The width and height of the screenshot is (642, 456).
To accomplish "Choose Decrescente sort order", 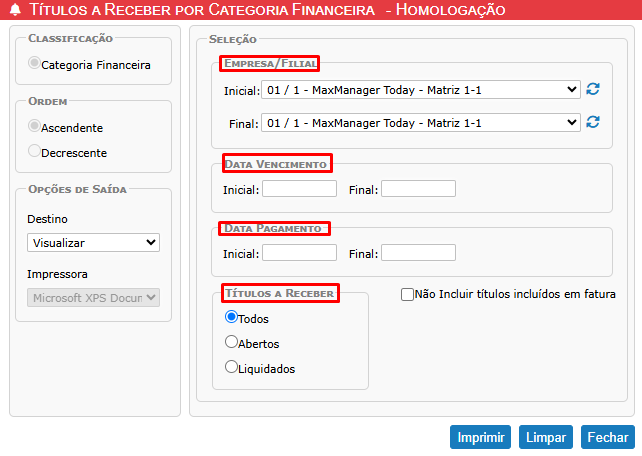I will 35,152.
